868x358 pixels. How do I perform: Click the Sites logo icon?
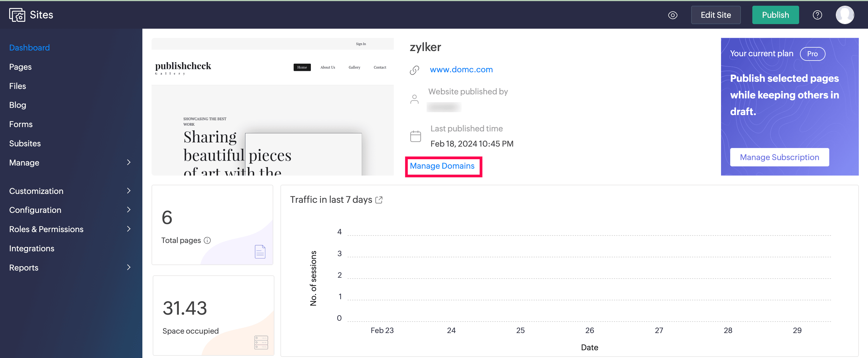(17, 15)
